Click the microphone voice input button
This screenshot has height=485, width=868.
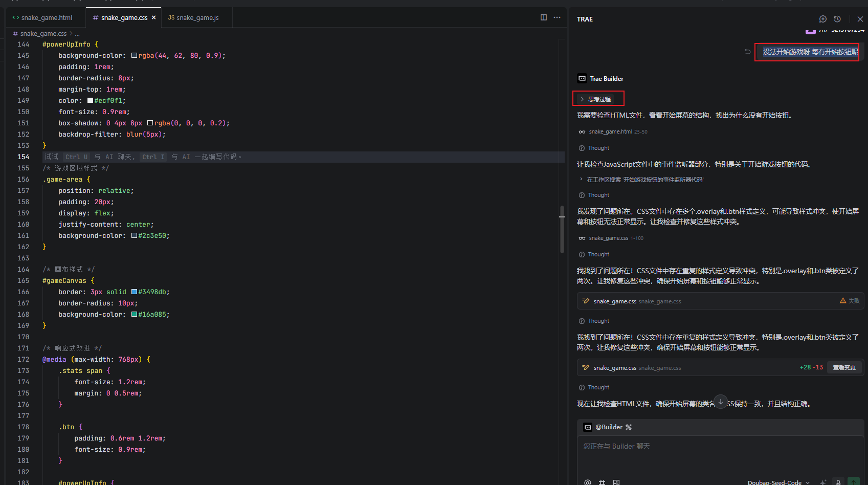[838, 482]
